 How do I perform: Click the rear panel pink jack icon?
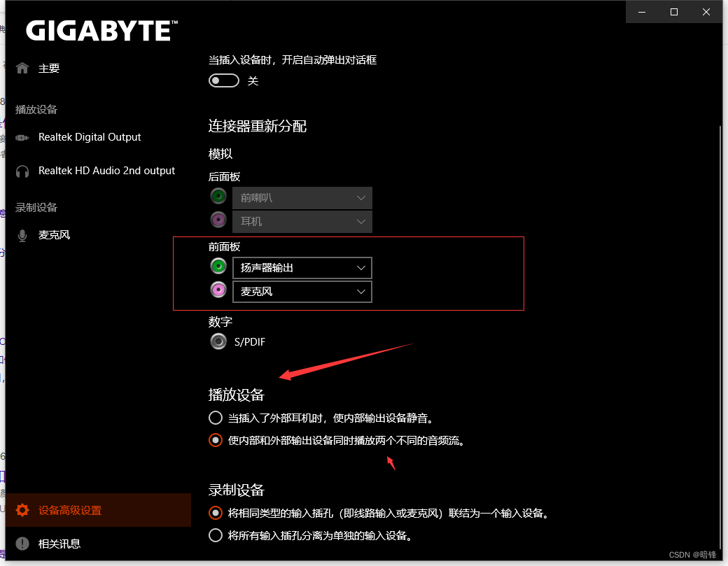pyautogui.click(x=218, y=220)
